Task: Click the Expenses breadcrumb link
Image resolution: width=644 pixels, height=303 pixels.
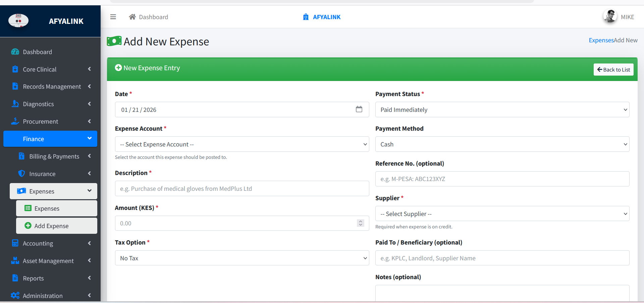Action: pos(601,40)
